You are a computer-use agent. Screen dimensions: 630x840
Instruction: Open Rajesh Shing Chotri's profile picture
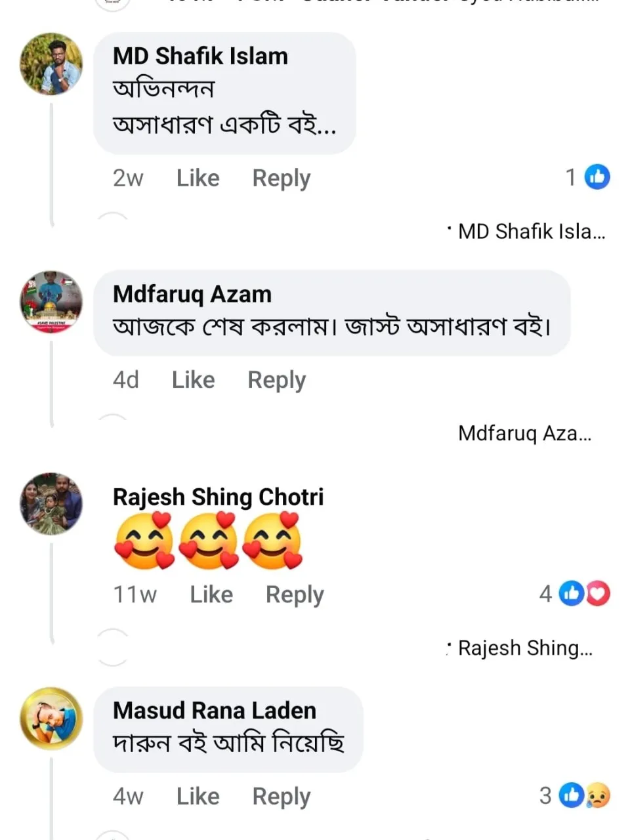51,503
